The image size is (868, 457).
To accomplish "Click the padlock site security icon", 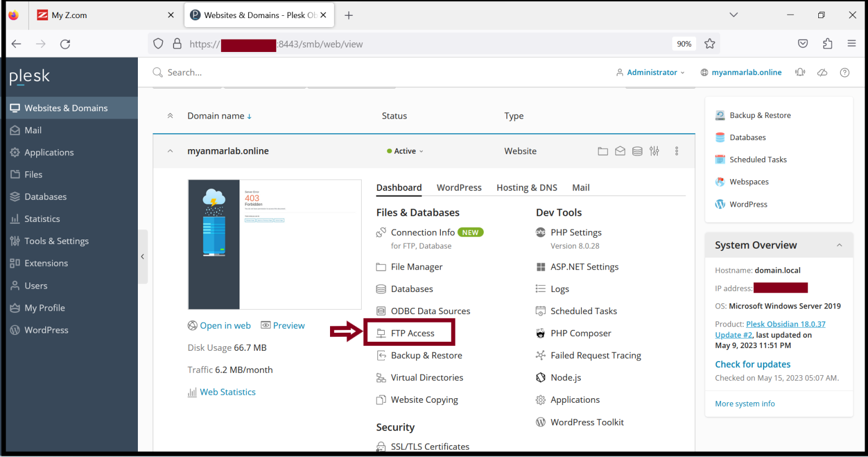I will pos(177,43).
